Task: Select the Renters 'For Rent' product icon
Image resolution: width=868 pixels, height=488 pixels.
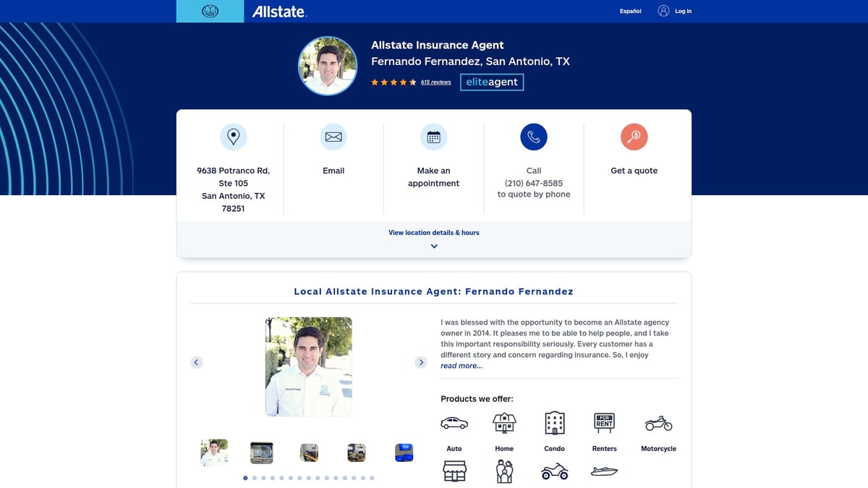Action: pos(604,421)
